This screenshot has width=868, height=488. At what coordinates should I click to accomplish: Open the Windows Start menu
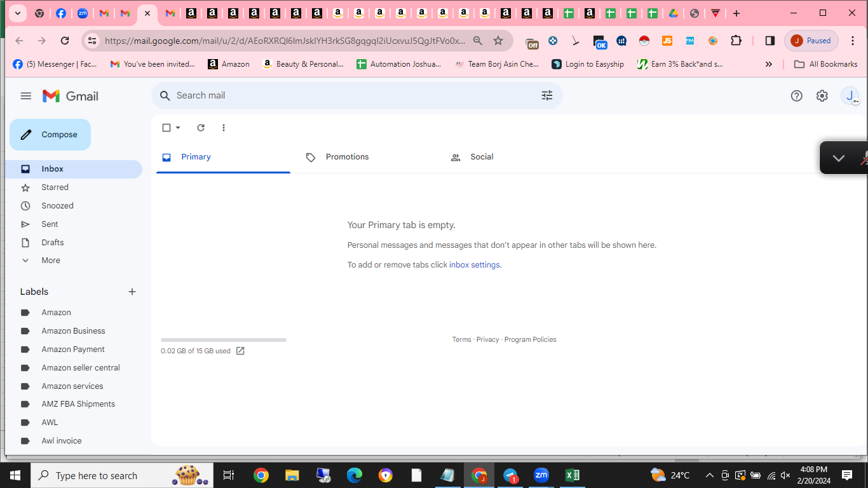coord(15,475)
